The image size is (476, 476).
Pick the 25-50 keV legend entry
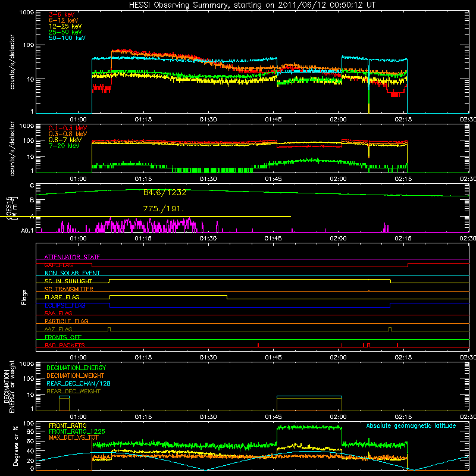tap(65, 32)
